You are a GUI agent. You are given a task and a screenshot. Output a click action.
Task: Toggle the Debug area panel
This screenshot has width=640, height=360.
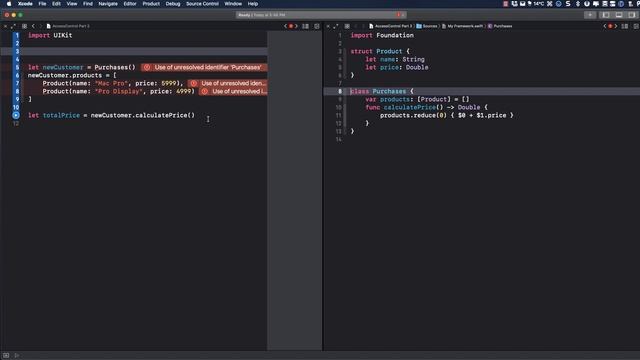point(619,15)
